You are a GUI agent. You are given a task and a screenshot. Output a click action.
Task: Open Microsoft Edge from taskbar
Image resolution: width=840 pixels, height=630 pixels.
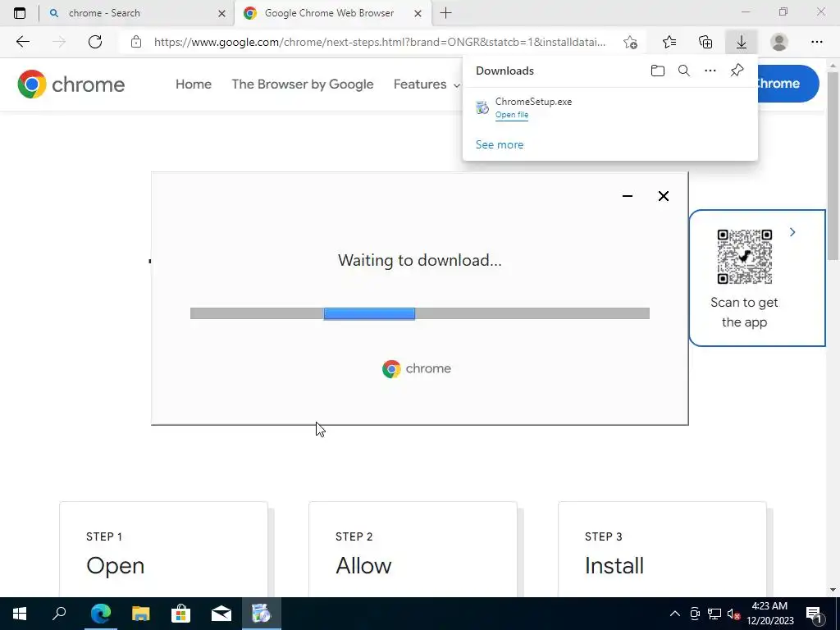[x=100, y=614]
